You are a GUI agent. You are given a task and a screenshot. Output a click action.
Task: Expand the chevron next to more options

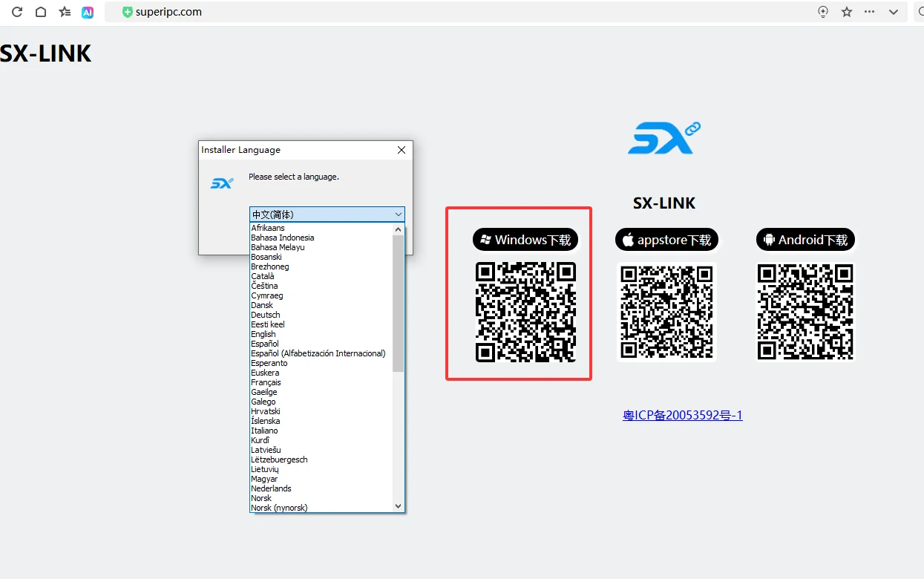pos(894,12)
